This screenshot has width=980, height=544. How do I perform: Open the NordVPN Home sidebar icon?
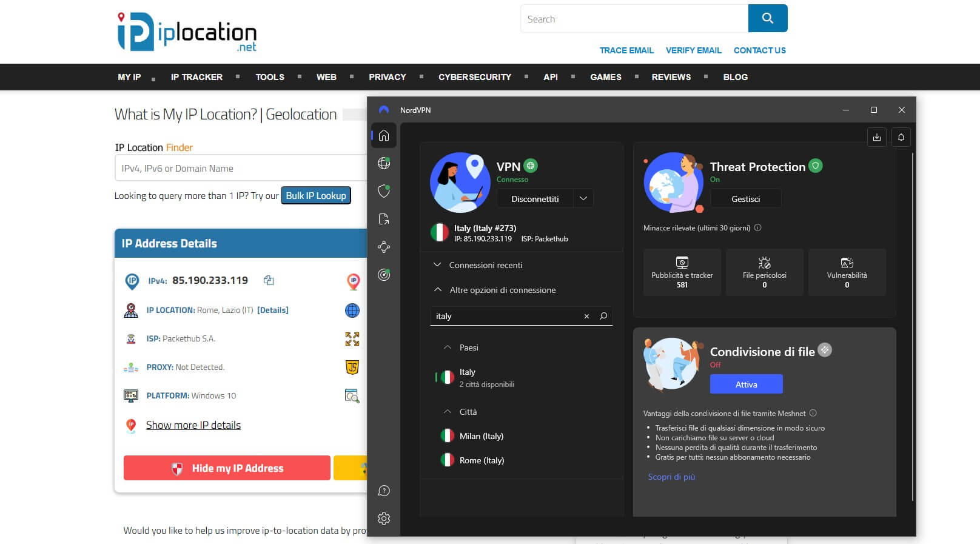click(384, 135)
